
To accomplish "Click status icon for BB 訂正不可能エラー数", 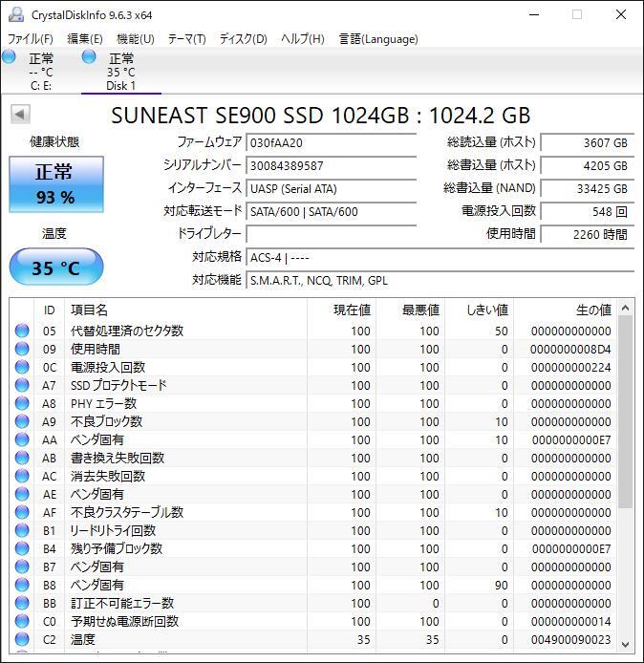I will point(22,604).
